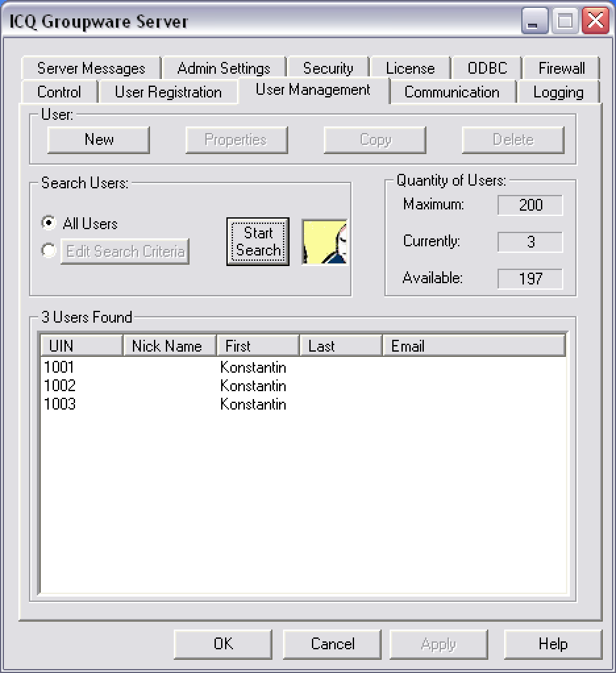Click the UIN column header
The image size is (616, 673).
[80, 344]
